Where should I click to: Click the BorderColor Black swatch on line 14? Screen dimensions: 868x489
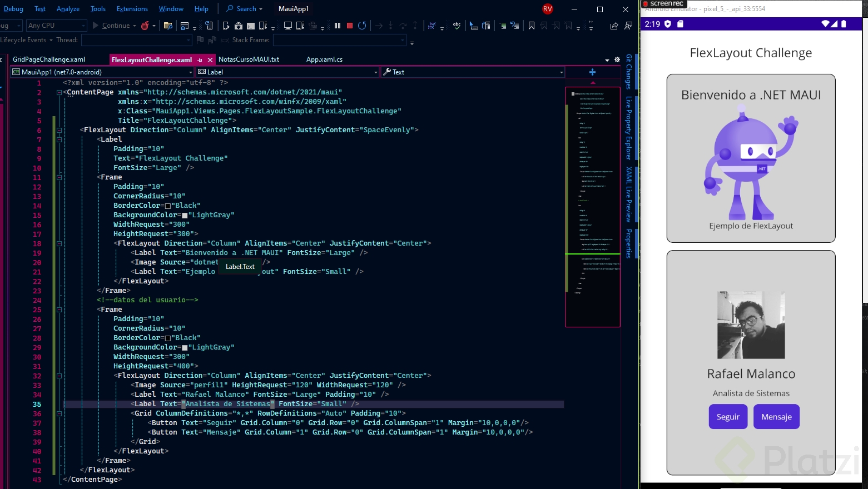click(168, 206)
